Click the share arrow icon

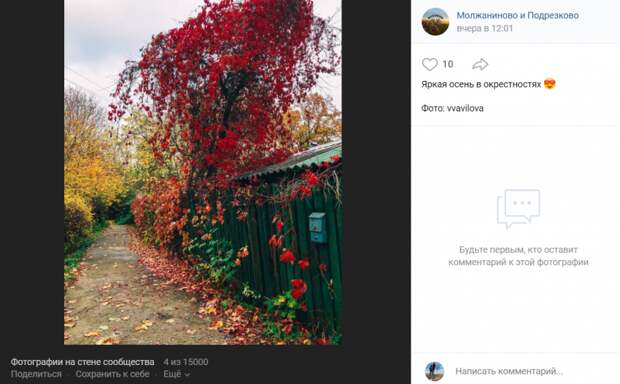tap(480, 64)
